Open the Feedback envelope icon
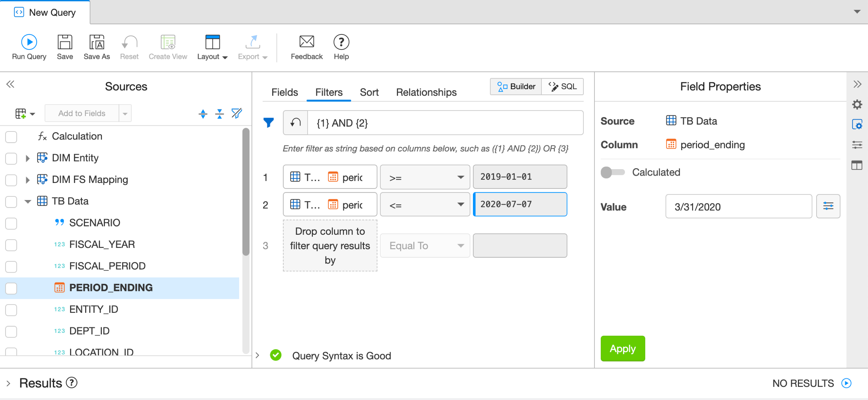The width and height of the screenshot is (868, 400). (307, 42)
